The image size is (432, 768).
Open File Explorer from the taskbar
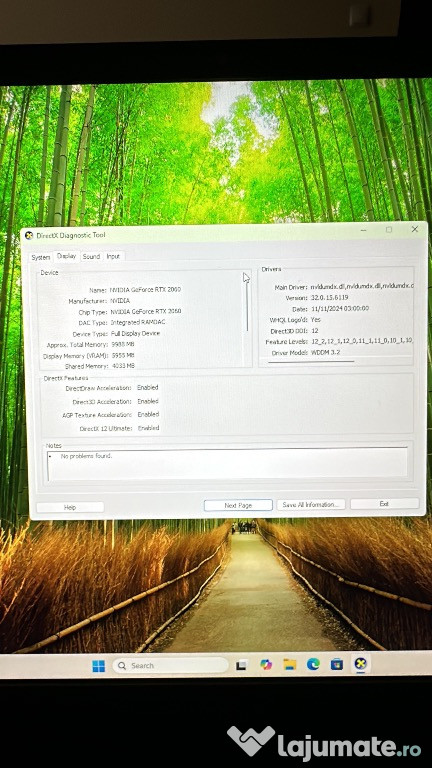click(x=290, y=664)
